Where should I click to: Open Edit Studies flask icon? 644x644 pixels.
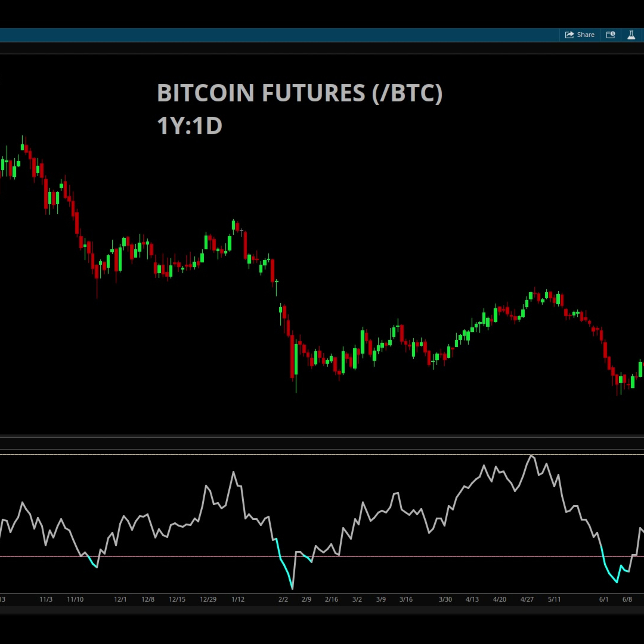pos(631,35)
